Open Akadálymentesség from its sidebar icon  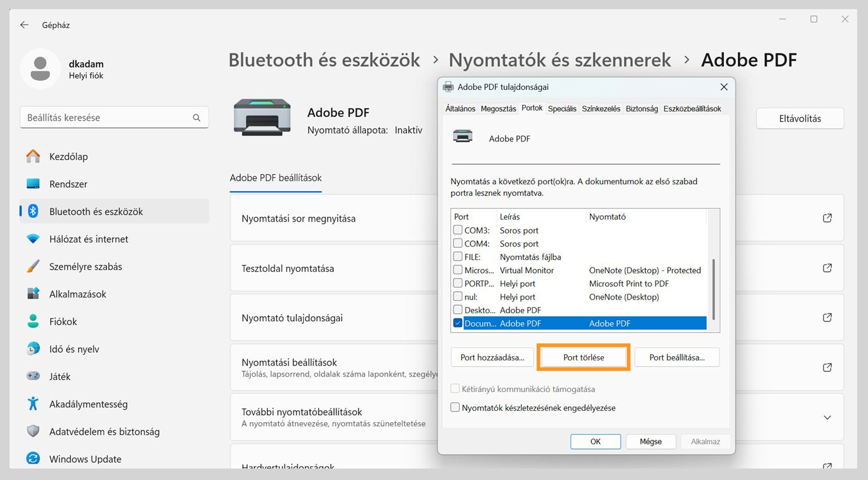32,403
